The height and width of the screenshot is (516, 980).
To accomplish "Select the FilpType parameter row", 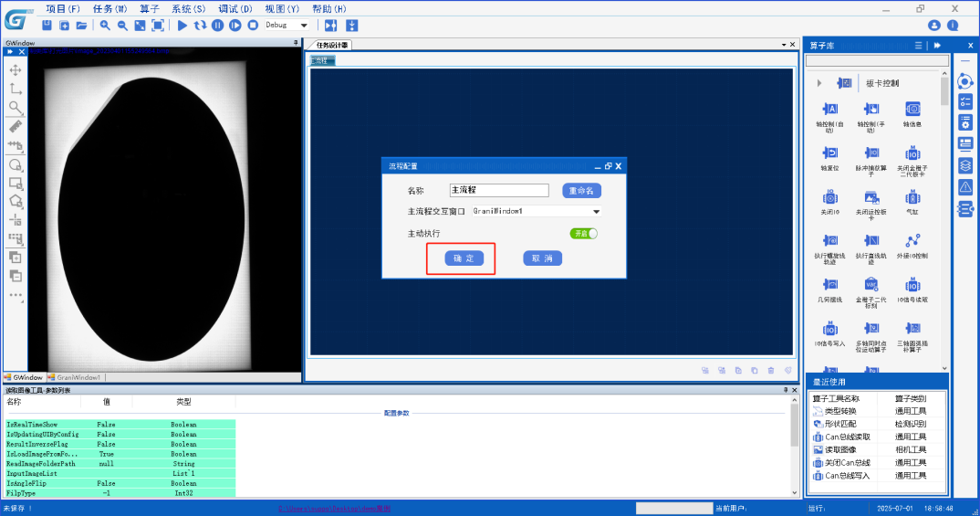I will tap(120, 493).
